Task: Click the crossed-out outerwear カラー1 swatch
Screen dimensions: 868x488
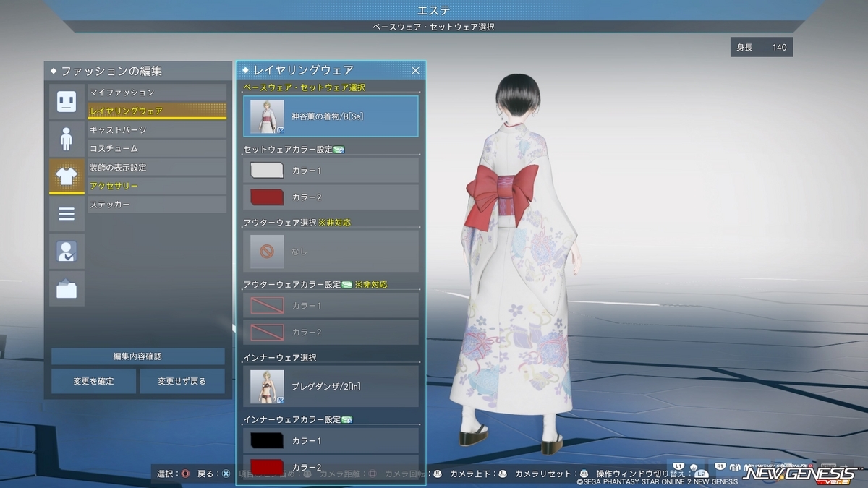Action: (266, 306)
